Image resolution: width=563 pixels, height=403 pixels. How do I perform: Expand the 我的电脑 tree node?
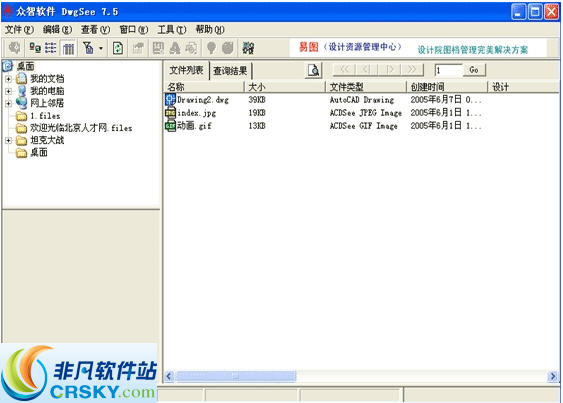[9, 91]
